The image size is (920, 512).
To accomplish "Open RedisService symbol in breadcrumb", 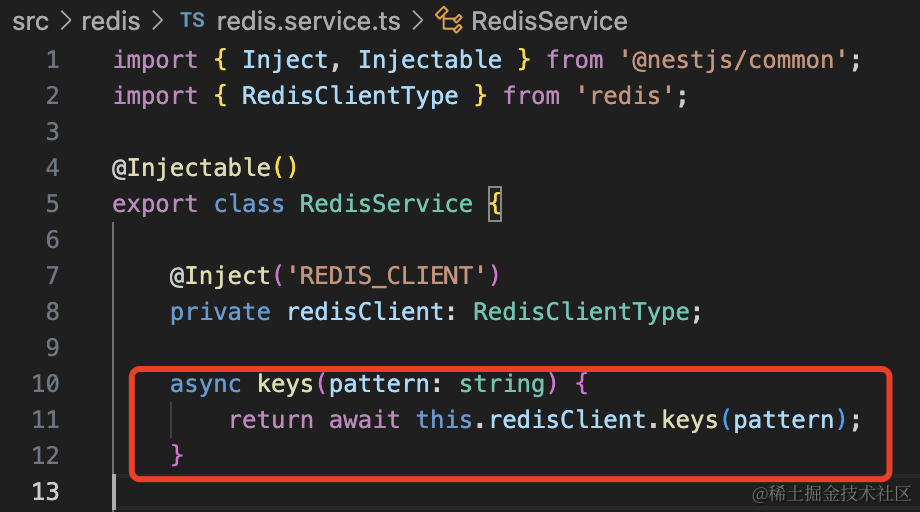I will pos(548,21).
